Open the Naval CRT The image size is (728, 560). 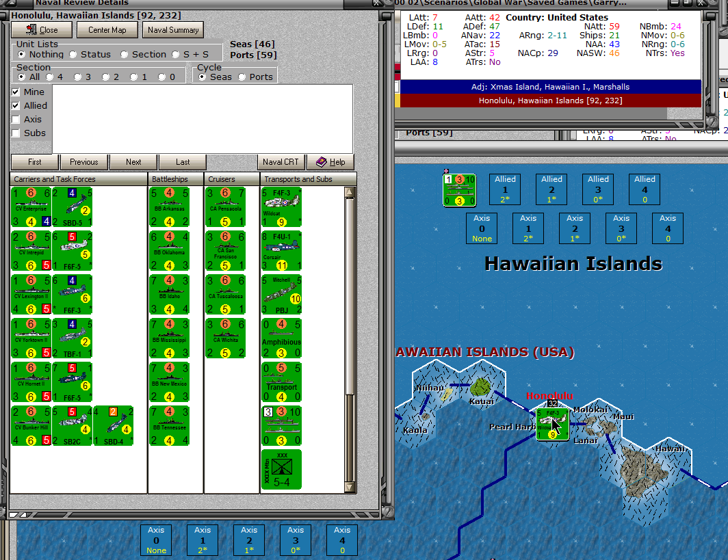(281, 162)
